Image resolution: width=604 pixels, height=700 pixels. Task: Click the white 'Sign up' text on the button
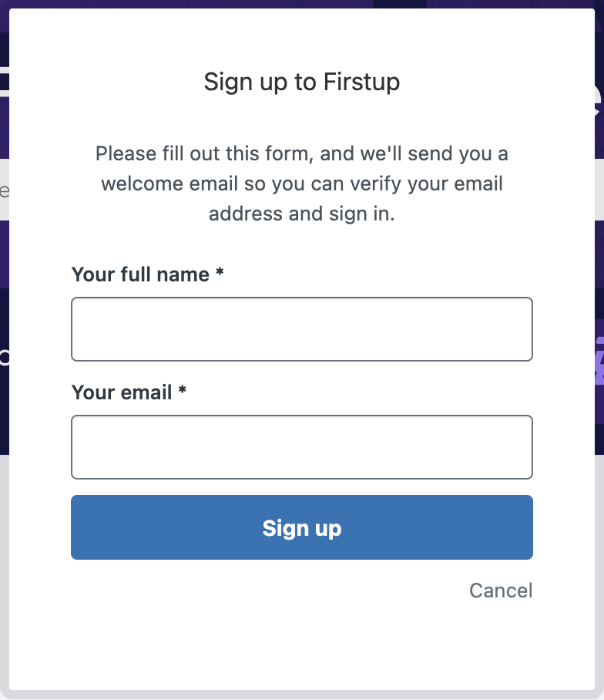[302, 528]
